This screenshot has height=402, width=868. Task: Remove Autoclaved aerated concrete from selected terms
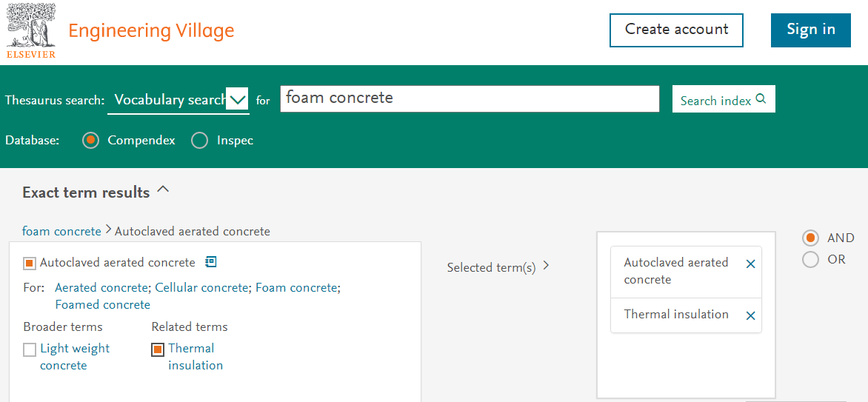coord(750,264)
